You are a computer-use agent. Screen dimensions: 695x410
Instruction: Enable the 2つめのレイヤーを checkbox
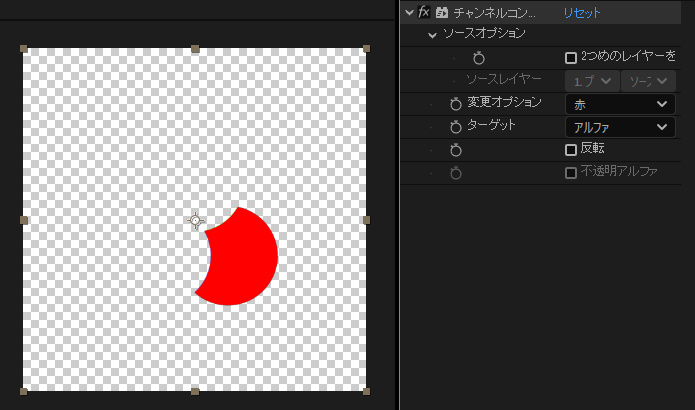coord(571,58)
